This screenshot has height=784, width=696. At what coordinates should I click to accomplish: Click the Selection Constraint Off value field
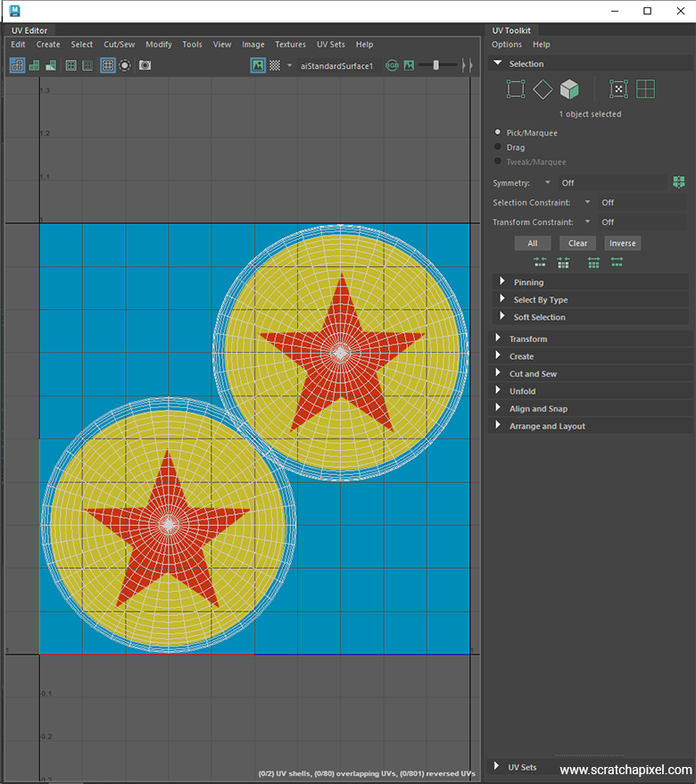click(x=642, y=203)
